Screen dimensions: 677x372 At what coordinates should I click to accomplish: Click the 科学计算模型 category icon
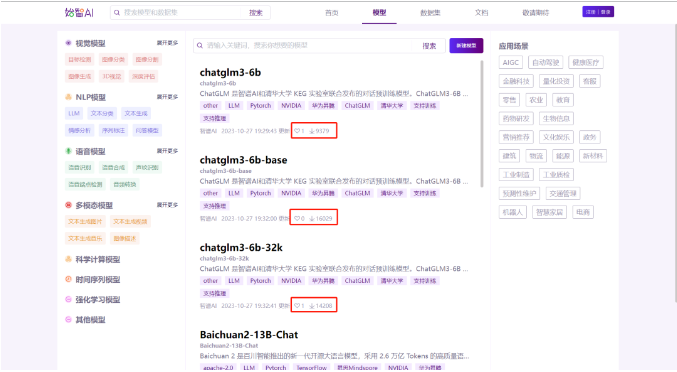68,259
